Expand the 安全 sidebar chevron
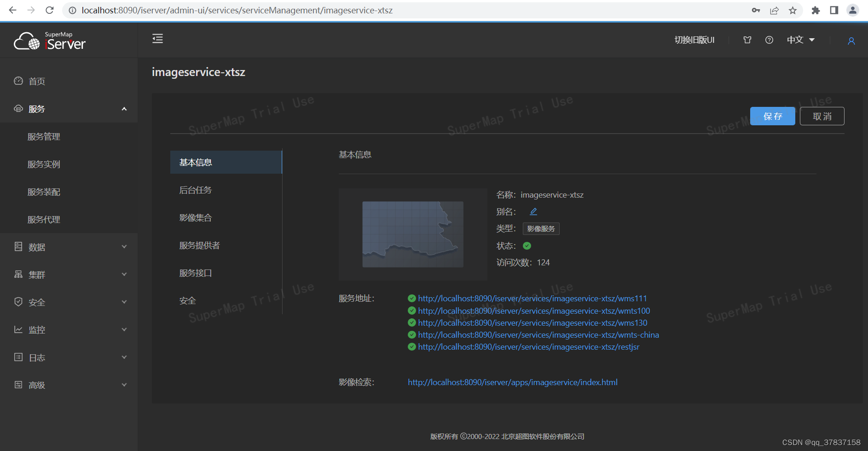 click(124, 302)
